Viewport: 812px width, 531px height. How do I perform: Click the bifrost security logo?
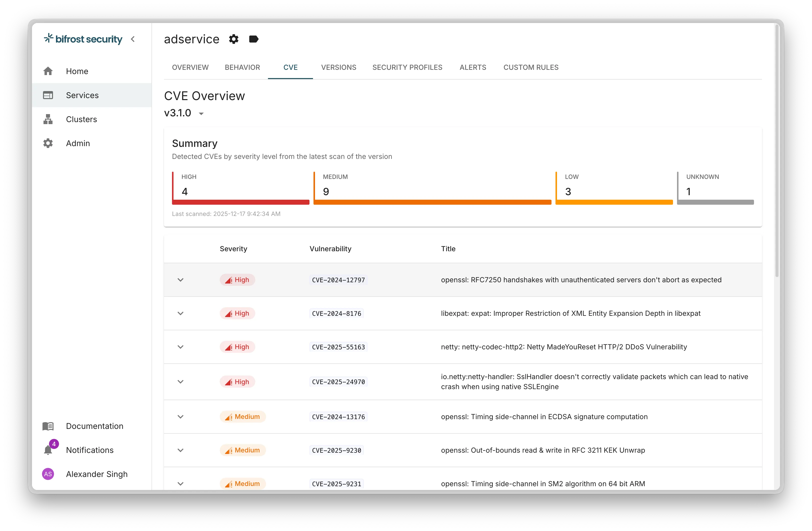pyautogui.click(x=82, y=39)
